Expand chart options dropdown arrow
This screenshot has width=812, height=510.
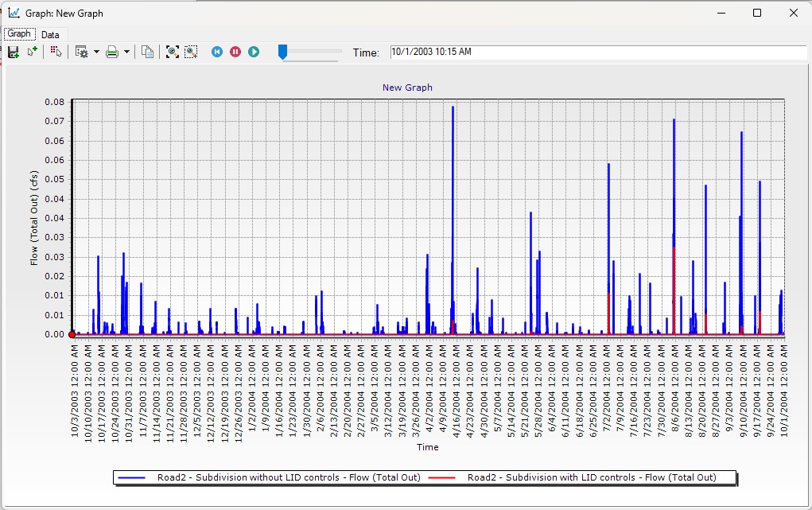coord(96,53)
